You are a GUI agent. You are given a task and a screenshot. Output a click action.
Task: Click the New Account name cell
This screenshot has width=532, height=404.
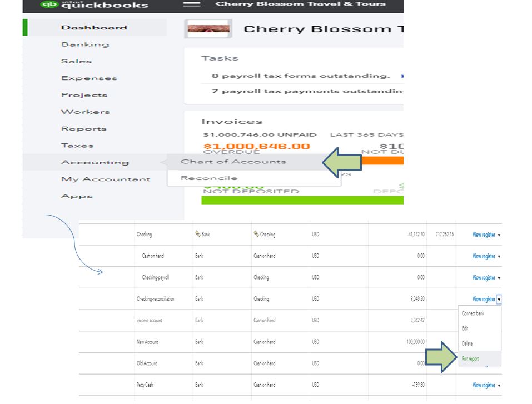click(x=147, y=342)
